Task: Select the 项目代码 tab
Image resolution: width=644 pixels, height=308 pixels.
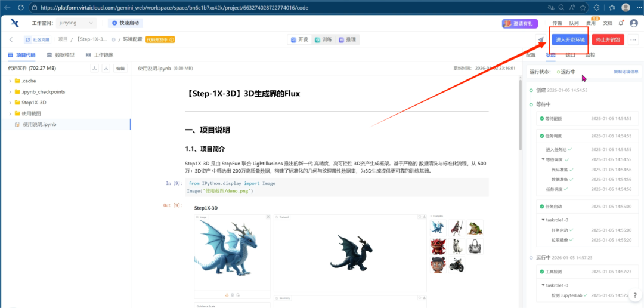Action: pos(22,55)
